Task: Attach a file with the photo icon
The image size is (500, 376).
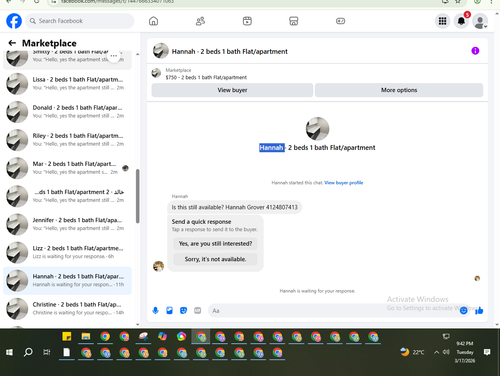Action: 169,311
